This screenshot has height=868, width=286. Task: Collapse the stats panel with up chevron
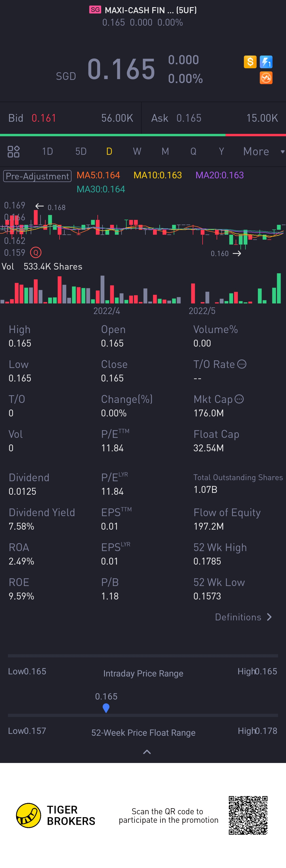click(x=147, y=752)
